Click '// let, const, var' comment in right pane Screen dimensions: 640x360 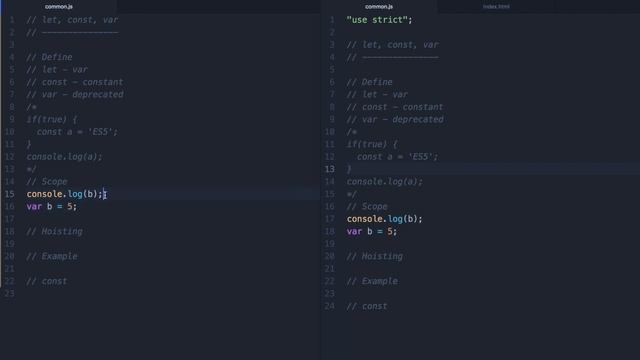393,44
